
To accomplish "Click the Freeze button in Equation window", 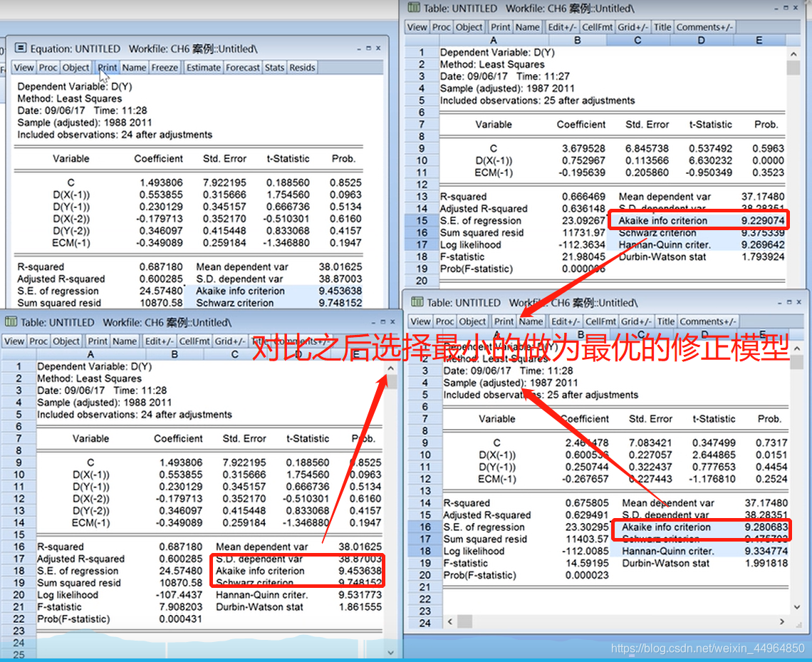I will point(165,67).
